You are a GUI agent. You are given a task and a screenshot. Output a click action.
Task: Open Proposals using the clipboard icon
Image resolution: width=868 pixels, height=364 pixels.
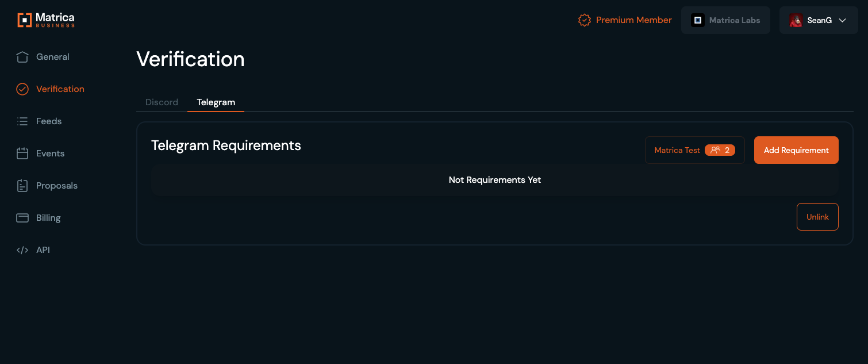pos(22,186)
